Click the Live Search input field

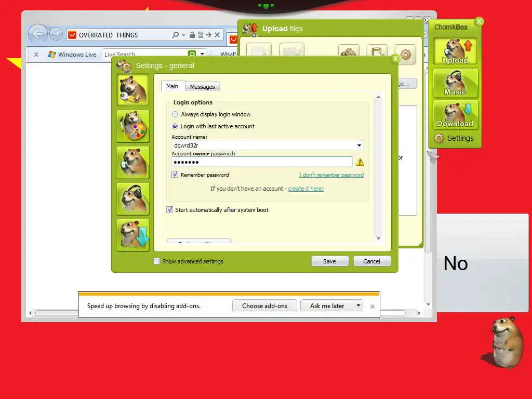(x=145, y=54)
